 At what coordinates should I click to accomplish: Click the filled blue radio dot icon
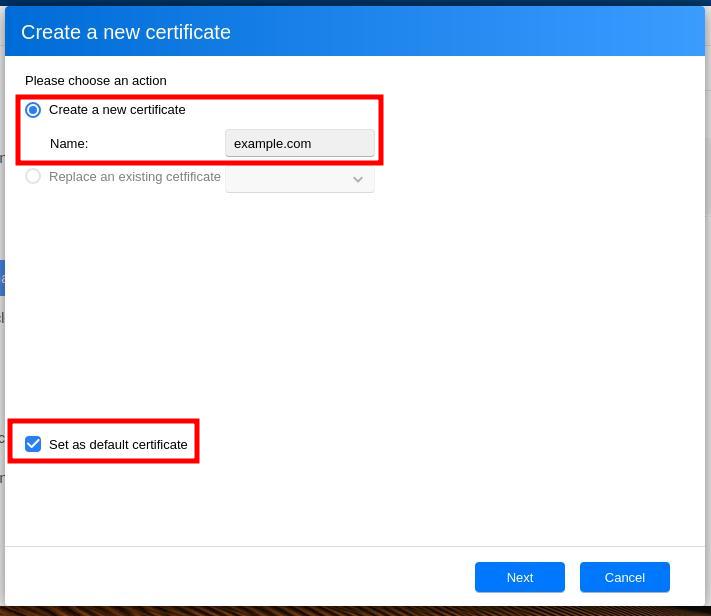pyautogui.click(x=33, y=110)
